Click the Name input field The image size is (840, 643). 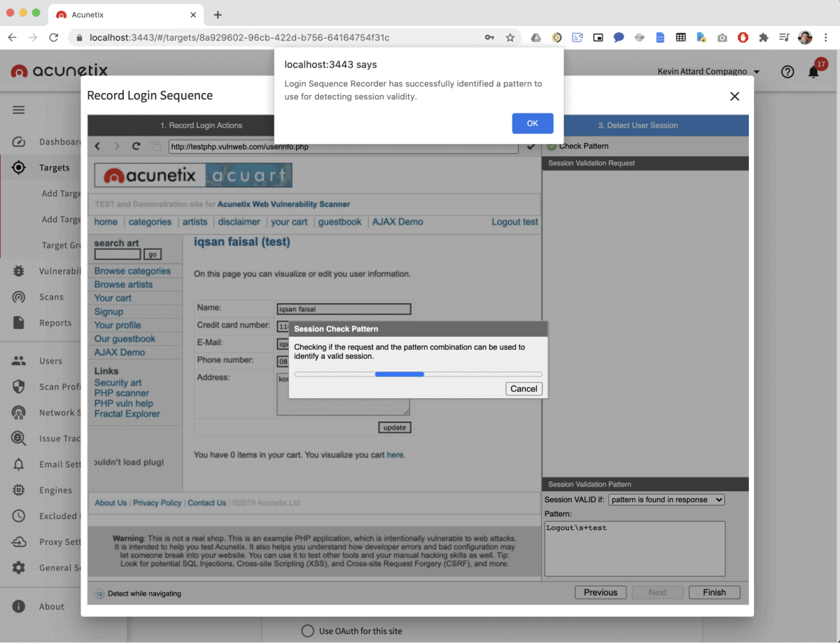click(344, 309)
